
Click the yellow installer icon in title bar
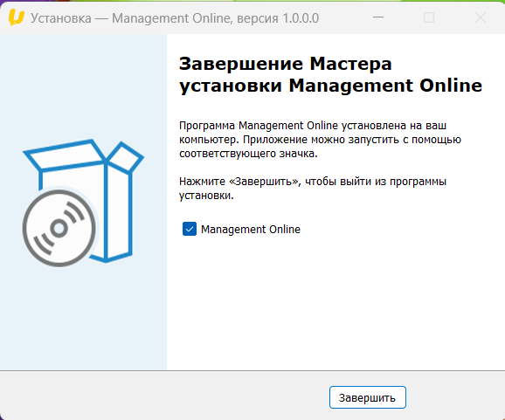16,17
